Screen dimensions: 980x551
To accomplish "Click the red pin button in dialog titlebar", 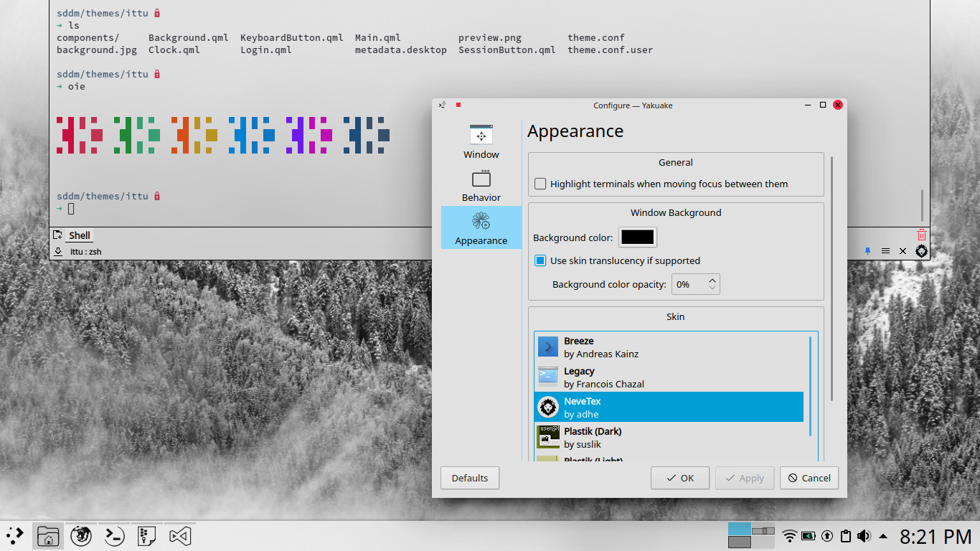I will pos(458,105).
